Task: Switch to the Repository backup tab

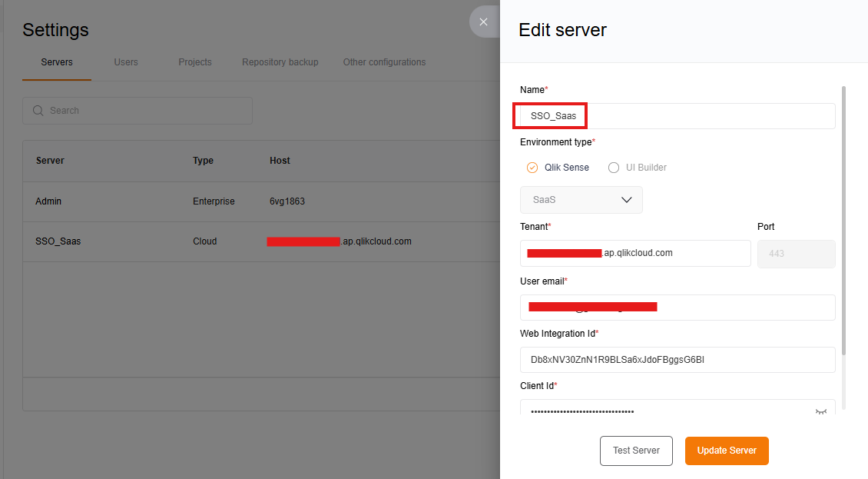Action: click(280, 62)
